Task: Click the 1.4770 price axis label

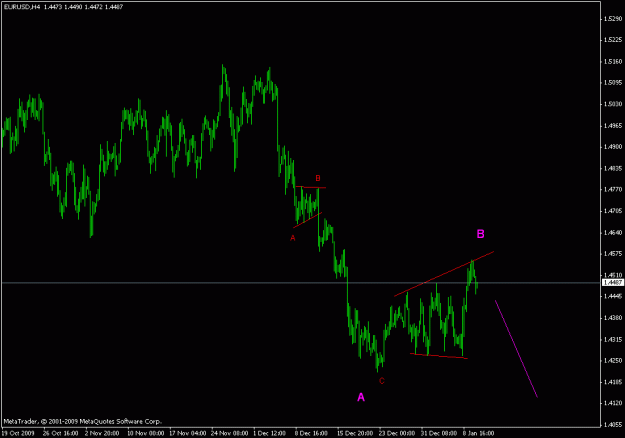Action: tap(613, 190)
